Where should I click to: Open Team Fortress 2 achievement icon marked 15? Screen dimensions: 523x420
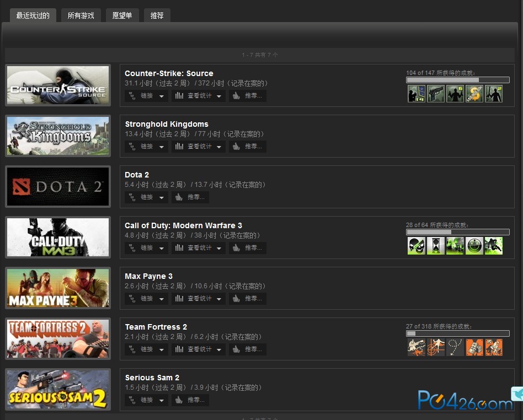(x=494, y=347)
